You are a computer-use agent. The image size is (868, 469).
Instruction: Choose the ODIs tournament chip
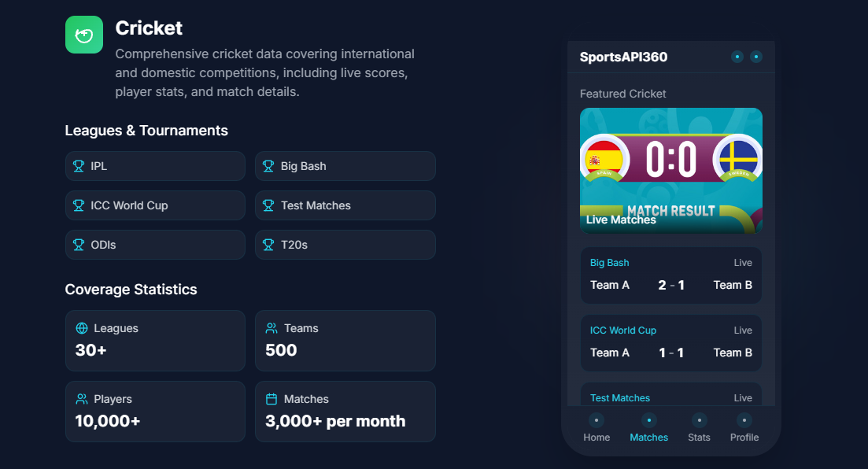[155, 245]
